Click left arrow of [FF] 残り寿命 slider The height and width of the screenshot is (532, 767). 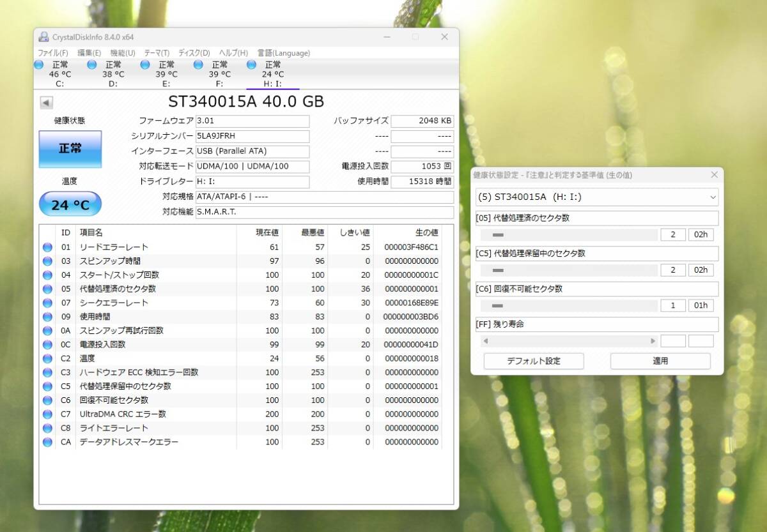pos(486,341)
